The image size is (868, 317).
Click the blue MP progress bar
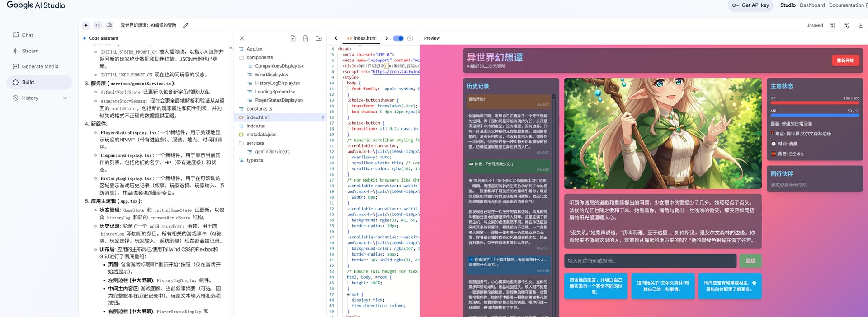(x=815, y=116)
